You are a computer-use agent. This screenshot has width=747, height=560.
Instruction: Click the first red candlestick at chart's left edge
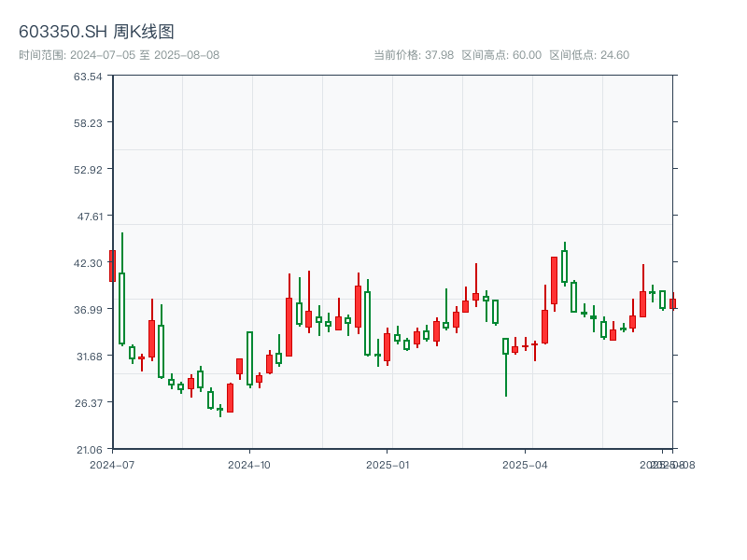(x=113, y=265)
